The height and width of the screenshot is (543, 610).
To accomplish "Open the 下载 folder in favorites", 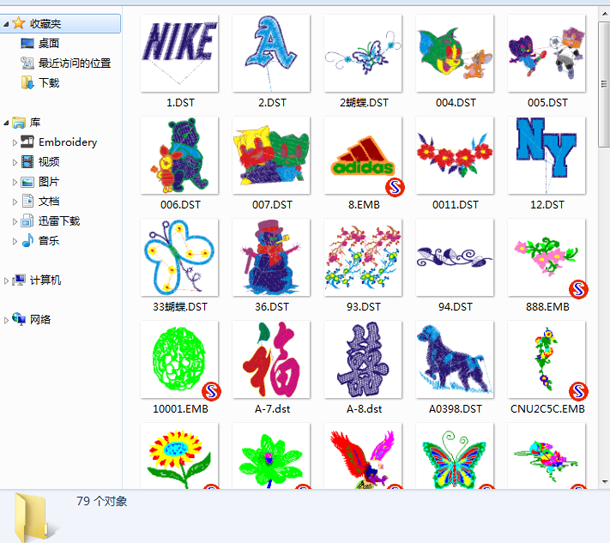I will point(49,83).
